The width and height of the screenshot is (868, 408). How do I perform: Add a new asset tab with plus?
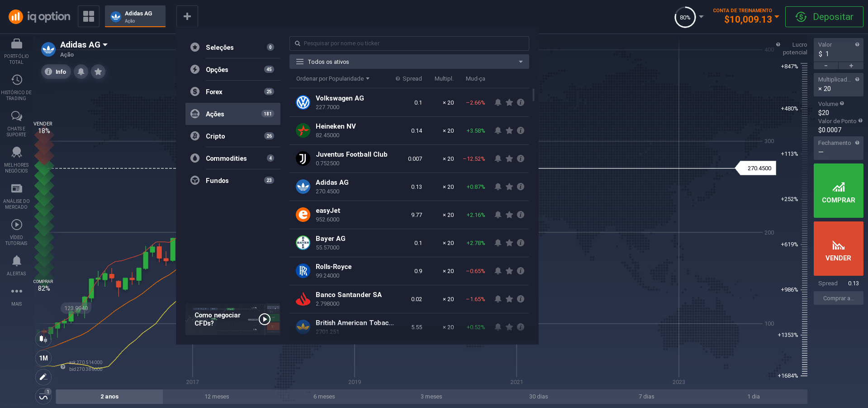click(x=187, y=16)
